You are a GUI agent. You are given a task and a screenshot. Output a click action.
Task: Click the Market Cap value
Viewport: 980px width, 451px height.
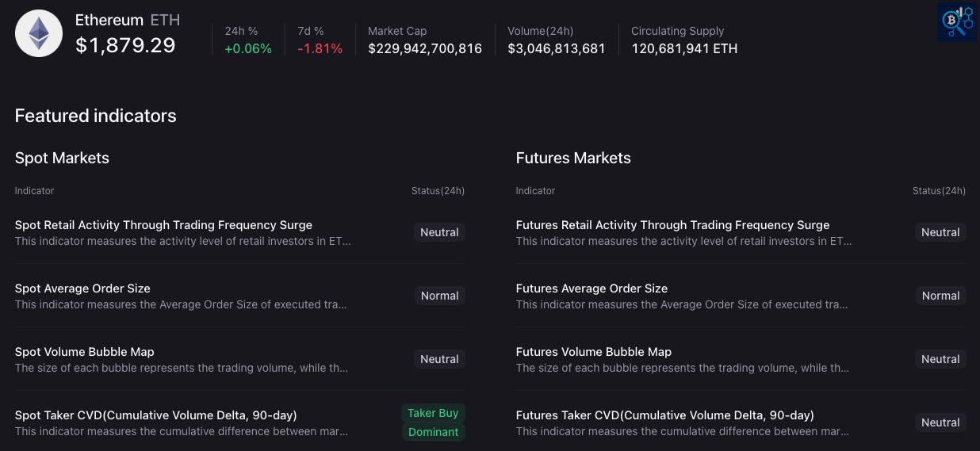[425, 48]
